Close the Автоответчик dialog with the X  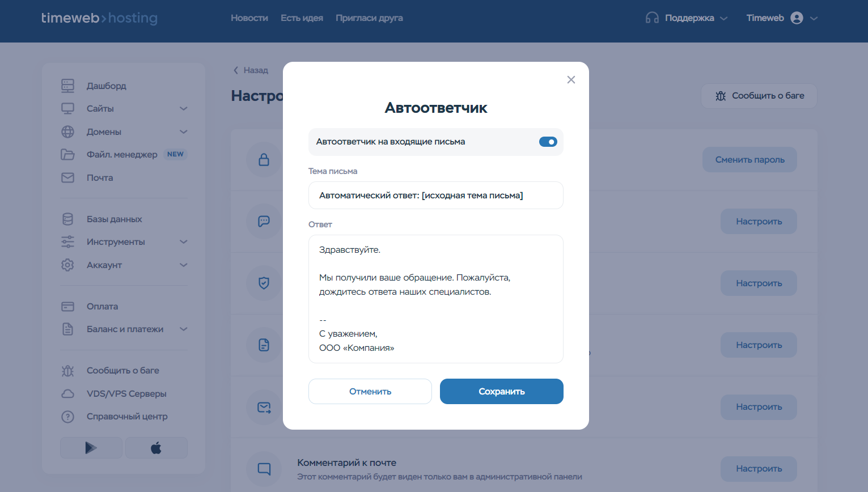point(571,80)
